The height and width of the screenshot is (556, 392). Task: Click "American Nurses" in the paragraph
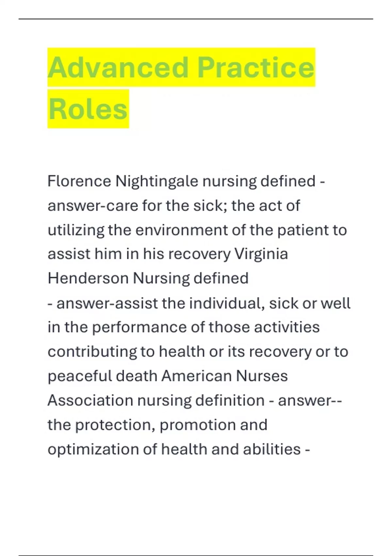(224, 376)
